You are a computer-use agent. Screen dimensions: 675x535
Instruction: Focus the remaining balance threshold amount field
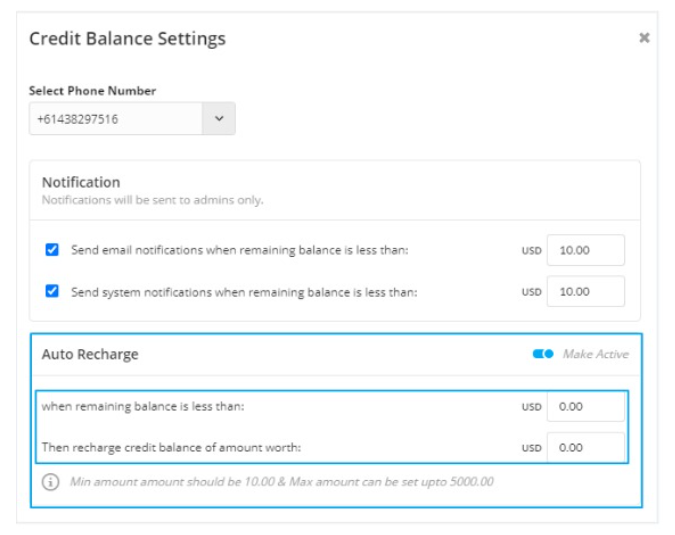[x=585, y=406]
